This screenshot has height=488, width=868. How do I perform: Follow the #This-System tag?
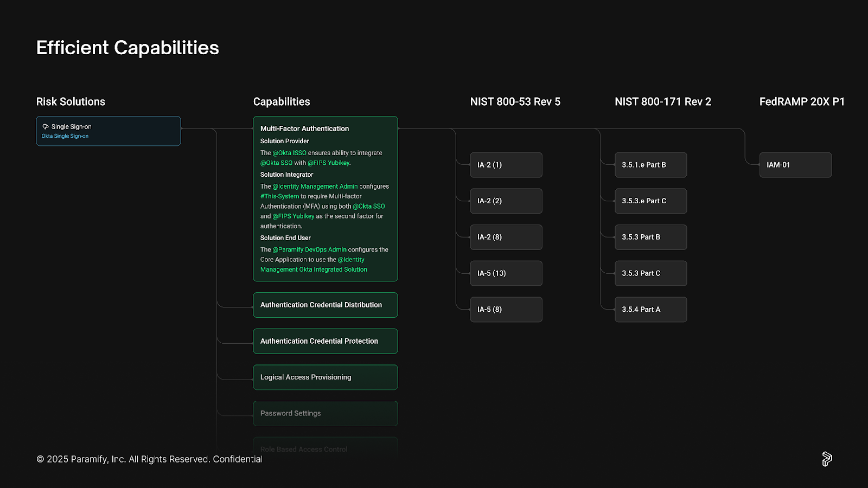tap(279, 196)
